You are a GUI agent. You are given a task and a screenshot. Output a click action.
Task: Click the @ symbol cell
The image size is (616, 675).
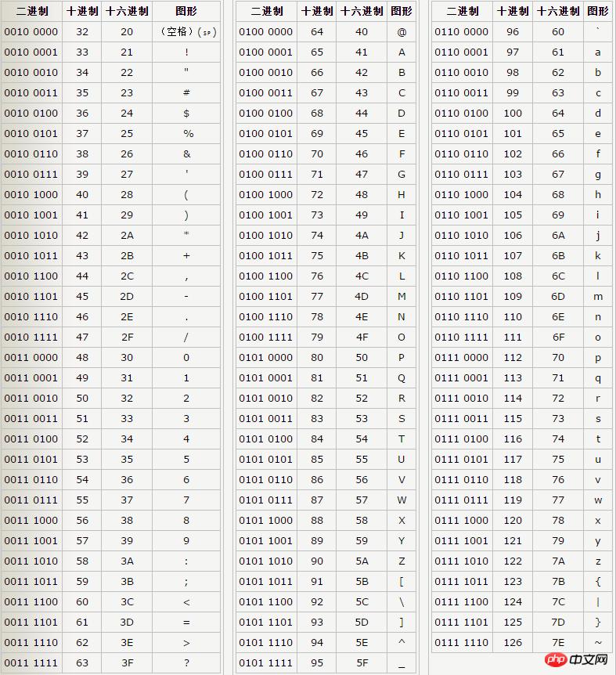pyautogui.click(x=402, y=32)
